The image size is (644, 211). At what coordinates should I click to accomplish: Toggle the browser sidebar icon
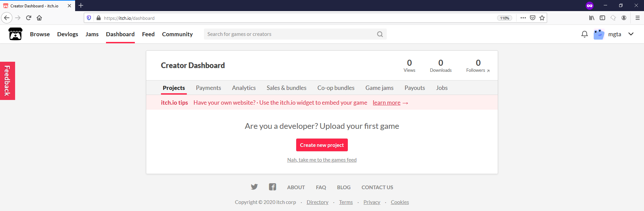(602, 18)
